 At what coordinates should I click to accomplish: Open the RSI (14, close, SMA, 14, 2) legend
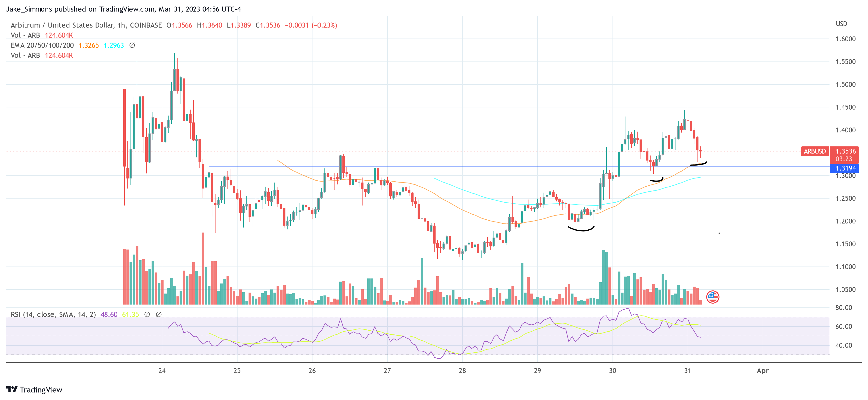tap(53, 315)
